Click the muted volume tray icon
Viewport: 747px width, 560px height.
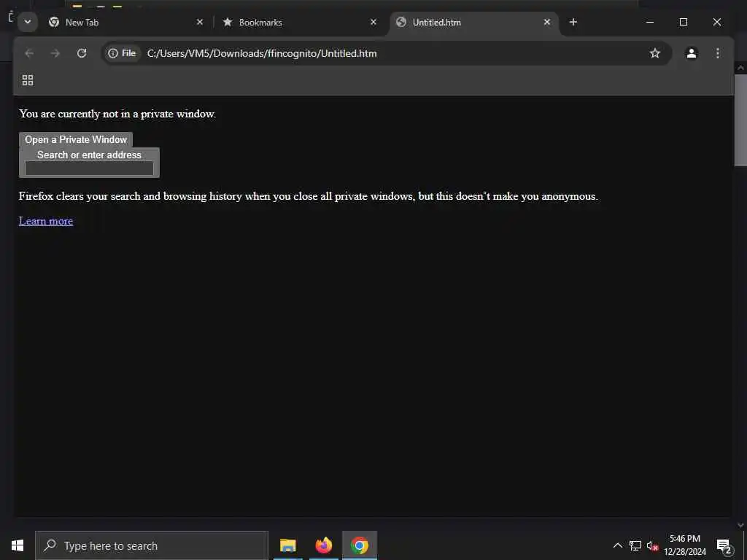[652, 545]
